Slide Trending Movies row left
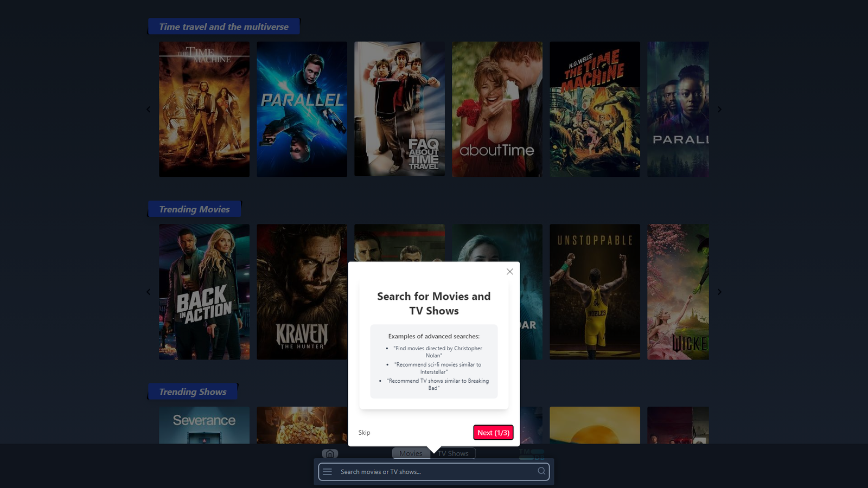The image size is (868, 488). tap(149, 292)
